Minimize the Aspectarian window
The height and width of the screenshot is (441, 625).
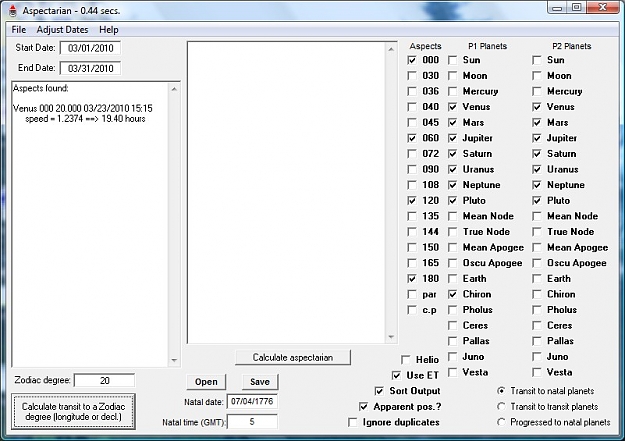[x=557, y=8]
